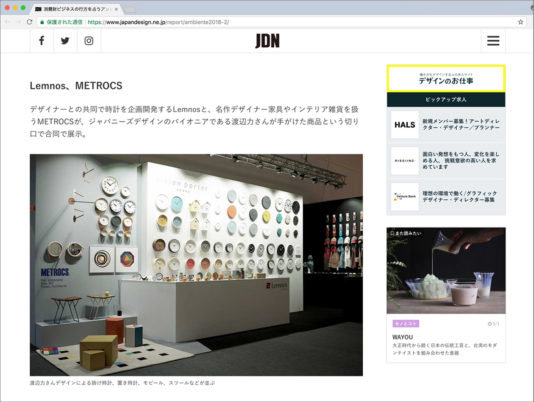Click the また読みたい bookmark label

click(x=406, y=233)
